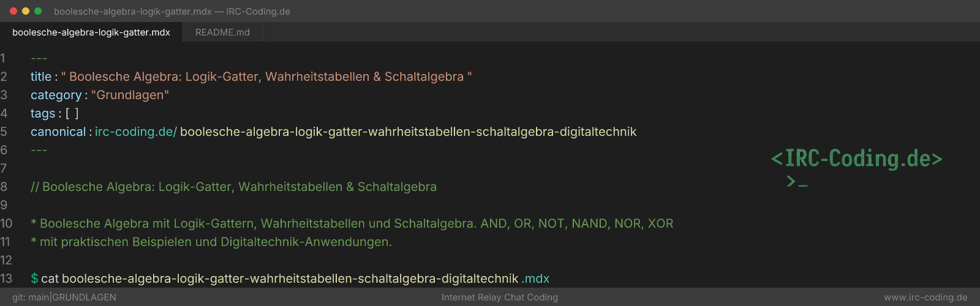This screenshot has height=306, width=980.
Task: Click the window title text in title bar
Action: pos(172,12)
